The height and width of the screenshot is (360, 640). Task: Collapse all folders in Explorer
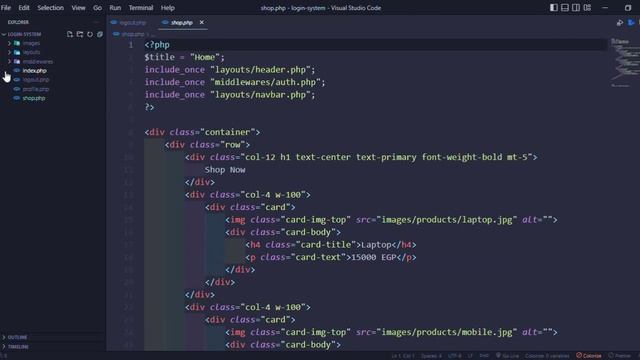(100, 34)
